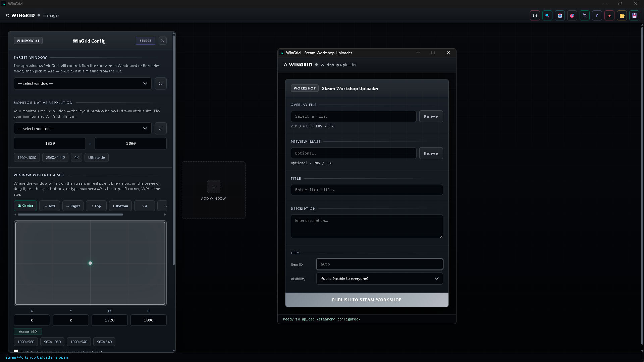This screenshot has width=644, height=362.
Task: Apply the 1920×560 size preset
Action: click(26, 342)
